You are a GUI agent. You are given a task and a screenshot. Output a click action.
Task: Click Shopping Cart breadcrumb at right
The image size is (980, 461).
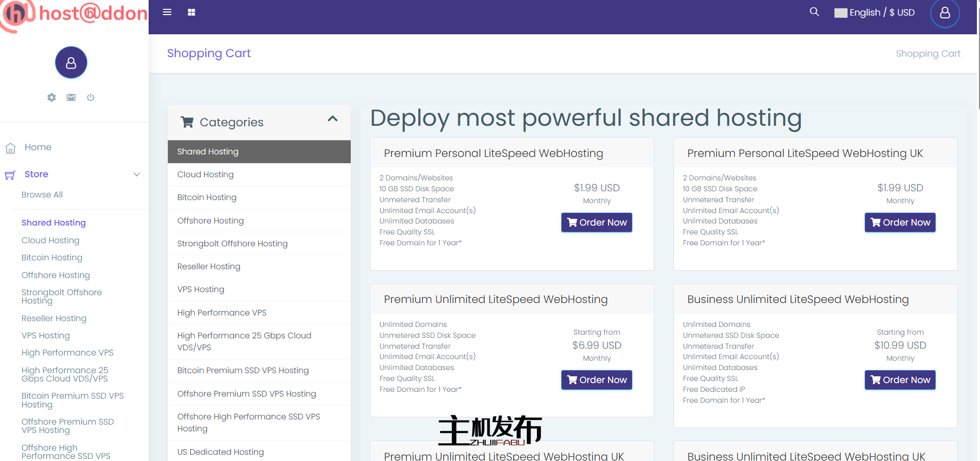coord(928,54)
